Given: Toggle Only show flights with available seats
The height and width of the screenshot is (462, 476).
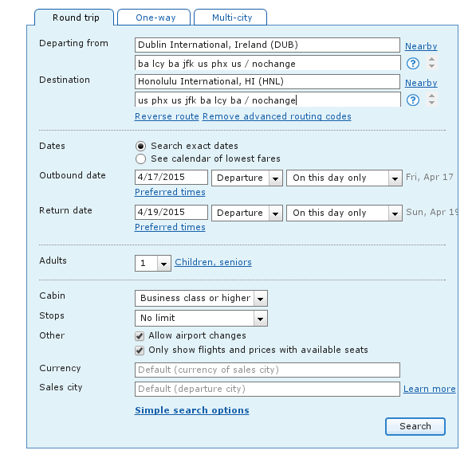Looking at the screenshot, I should [x=140, y=350].
